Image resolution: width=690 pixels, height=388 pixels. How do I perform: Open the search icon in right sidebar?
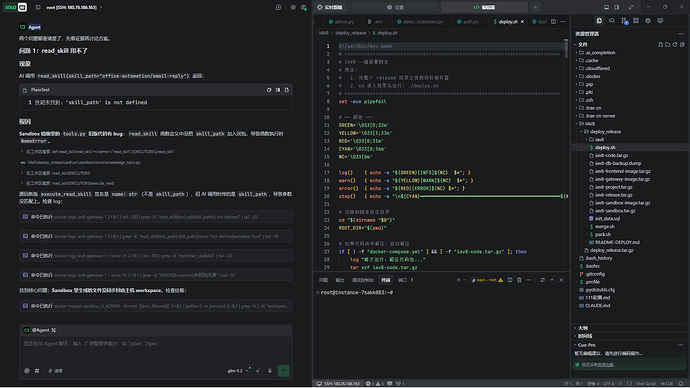click(612, 21)
